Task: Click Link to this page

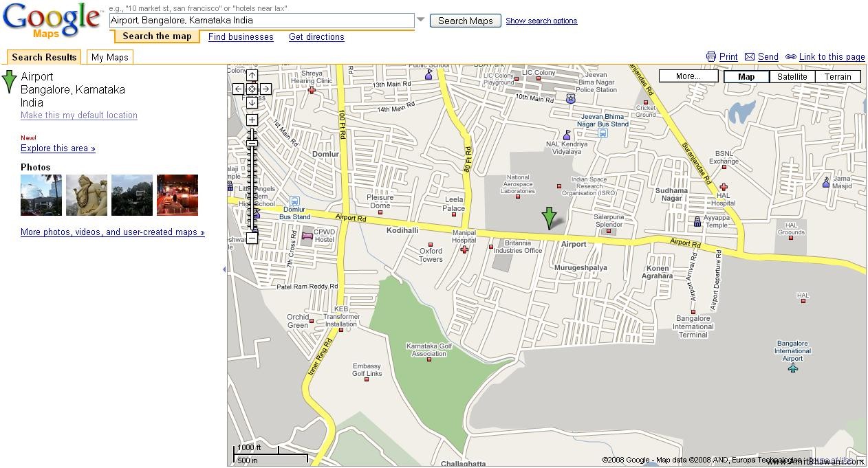Action: coord(832,57)
